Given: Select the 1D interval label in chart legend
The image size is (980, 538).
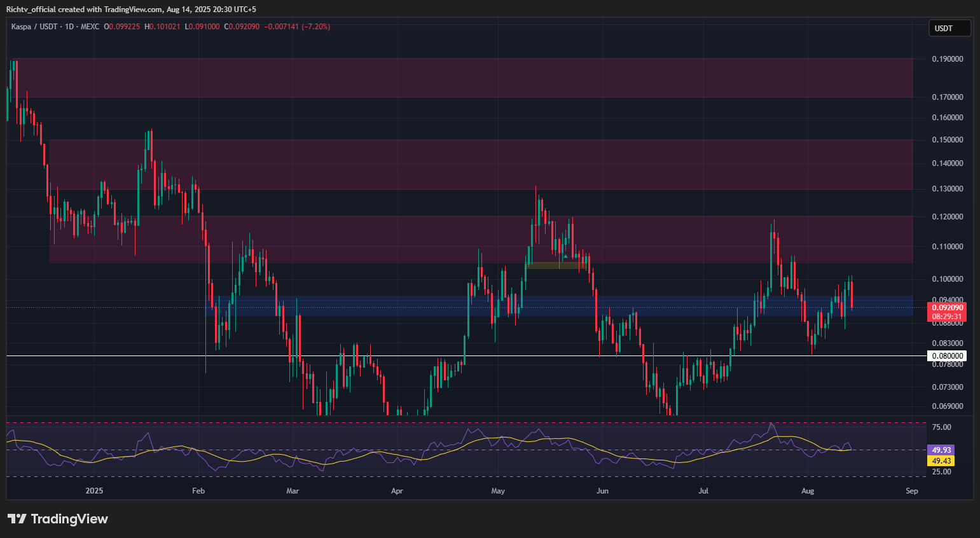Looking at the screenshot, I should click(x=69, y=27).
